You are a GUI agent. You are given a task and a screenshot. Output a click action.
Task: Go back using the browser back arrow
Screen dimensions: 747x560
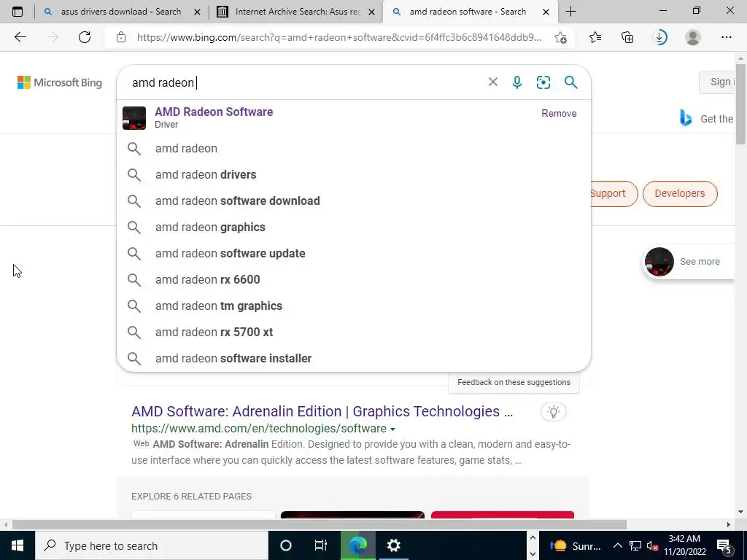click(x=20, y=37)
